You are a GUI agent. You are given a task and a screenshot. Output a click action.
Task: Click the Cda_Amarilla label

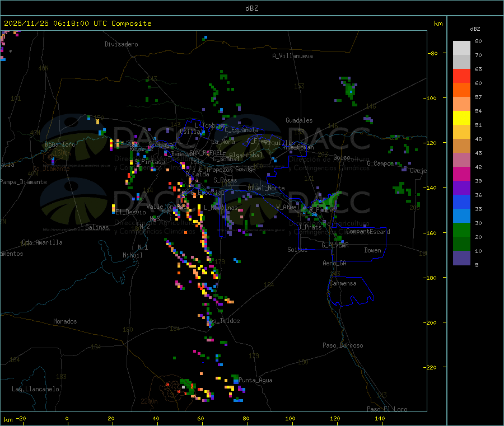coord(42,242)
